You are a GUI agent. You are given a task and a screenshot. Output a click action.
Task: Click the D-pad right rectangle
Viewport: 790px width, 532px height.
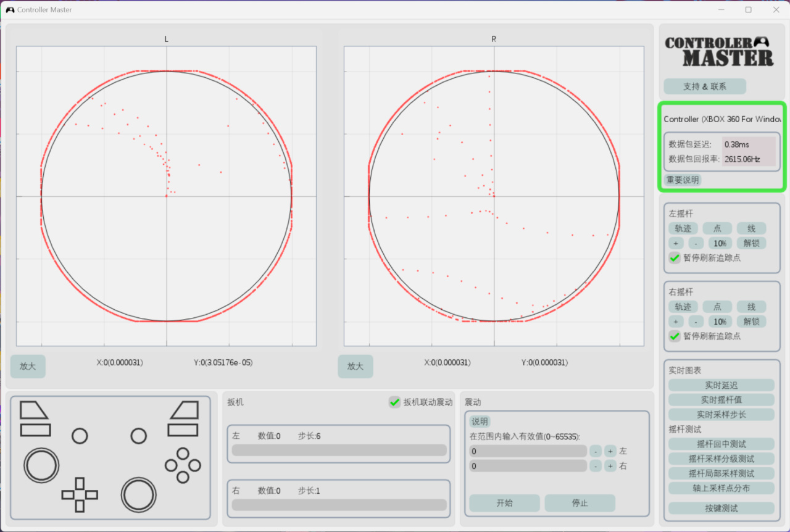pyautogui.click(x=91, y=494)
